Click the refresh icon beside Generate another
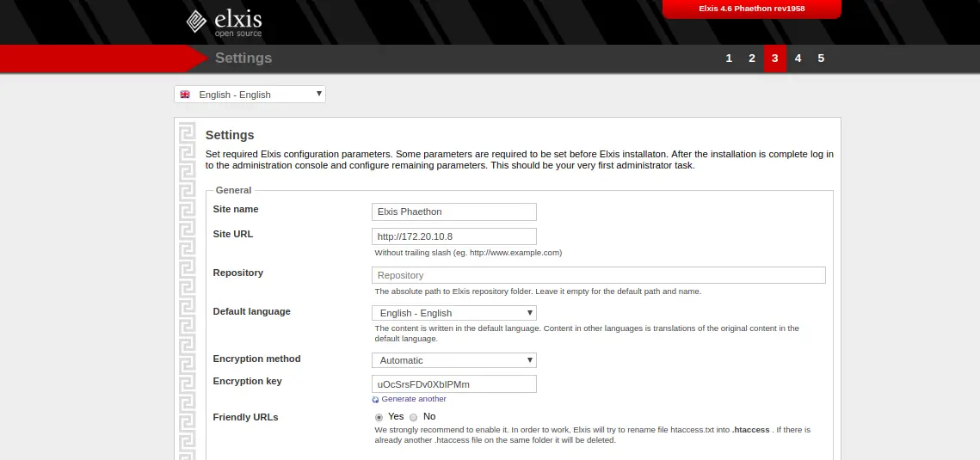This screenshot has height=460, width=980. [x=376, y=400]
